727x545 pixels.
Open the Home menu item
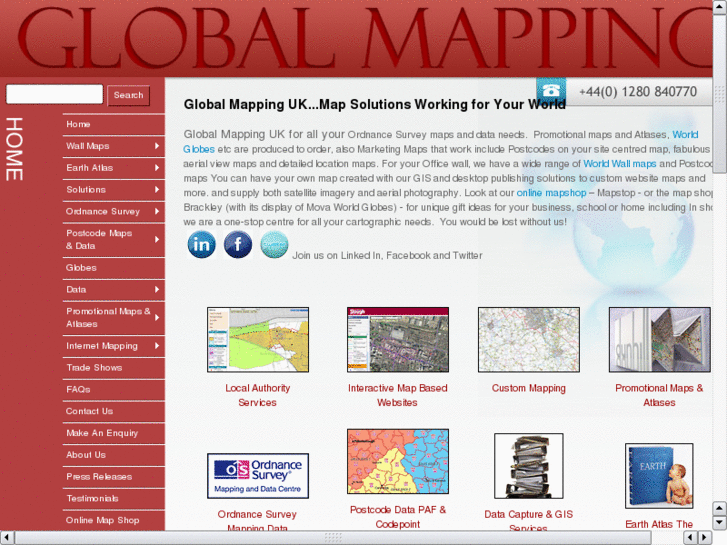click(114, 124)
